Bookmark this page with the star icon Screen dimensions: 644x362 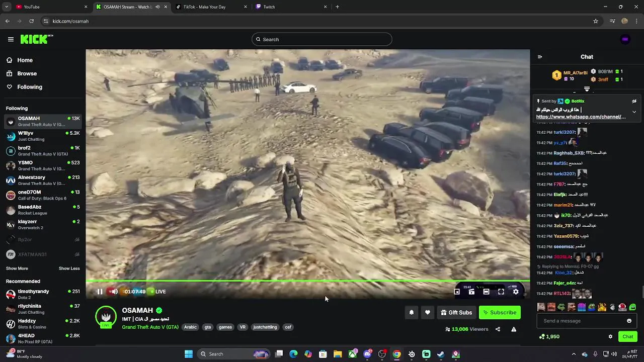point(596,21)
